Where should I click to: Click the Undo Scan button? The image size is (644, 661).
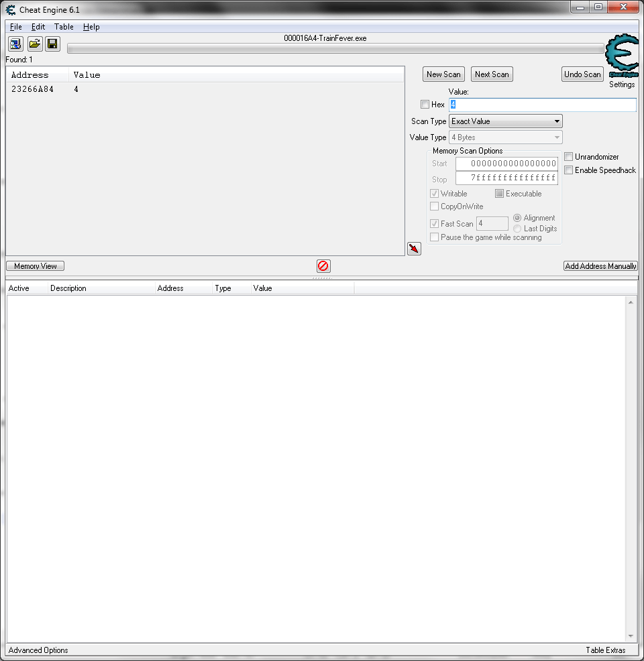[x=582, y=74]
